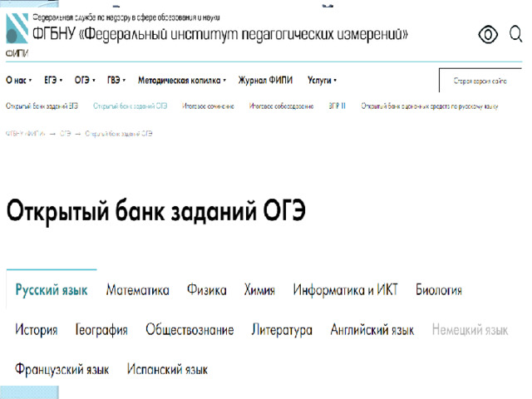Open «Открытый банк заданий ЕГЭ» link
This screenshot has height=399, width=532.
[x=42, y=106]
